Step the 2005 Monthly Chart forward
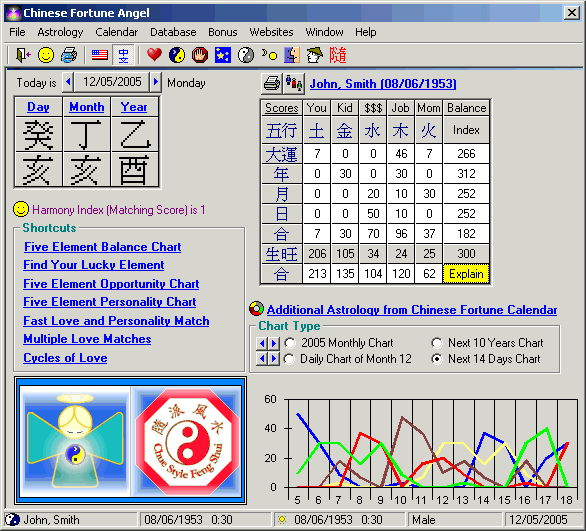Screen dimensions: 586x531 (274, 343)
